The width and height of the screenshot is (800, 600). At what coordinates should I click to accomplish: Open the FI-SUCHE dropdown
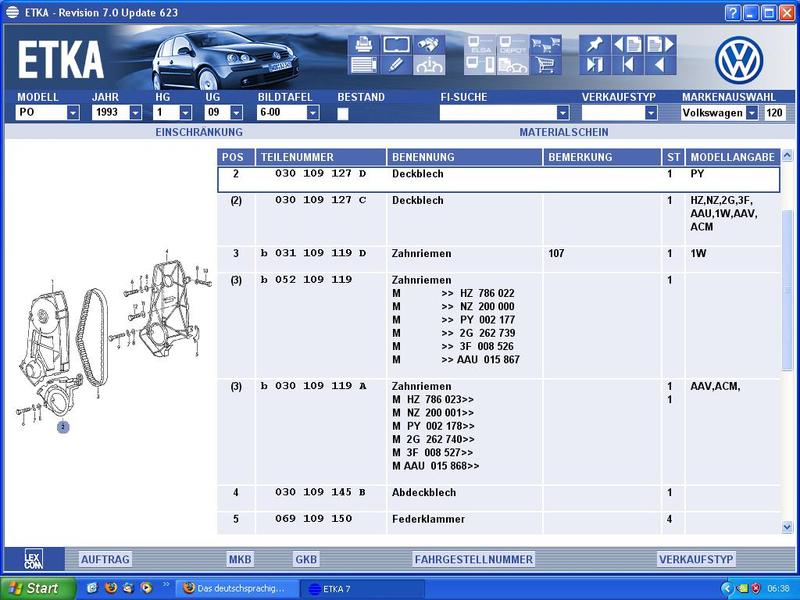563,113
